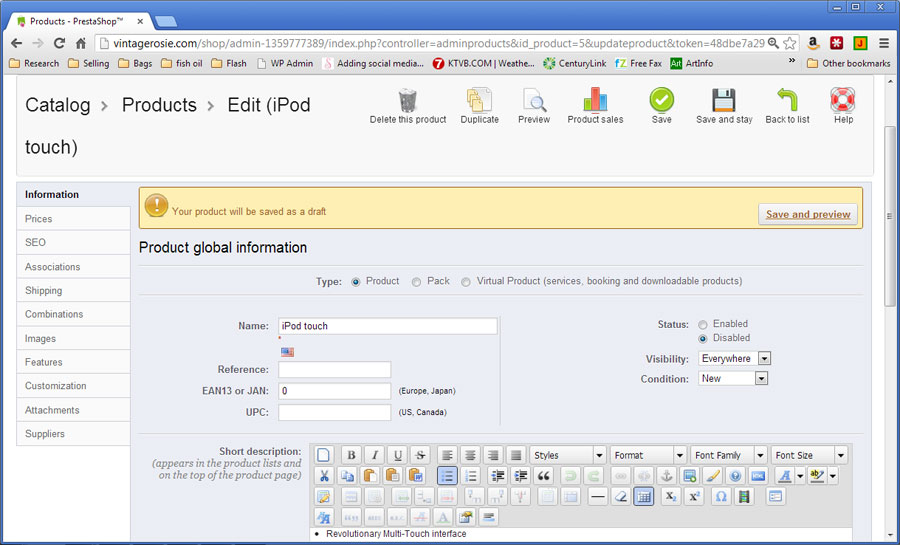Click the Catalog breadcrumb link
The width and height of the screenshot is (900, 545).
[x=57, y=105]
